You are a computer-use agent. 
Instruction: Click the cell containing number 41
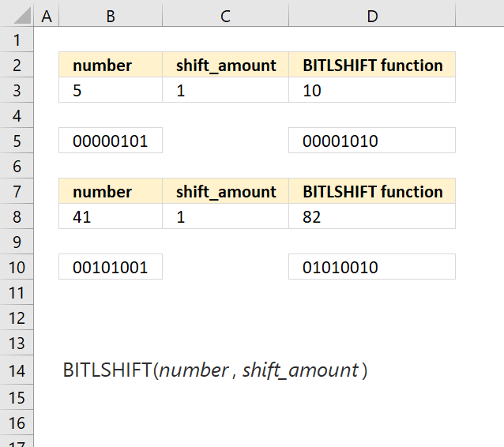(x=111, y=216)
